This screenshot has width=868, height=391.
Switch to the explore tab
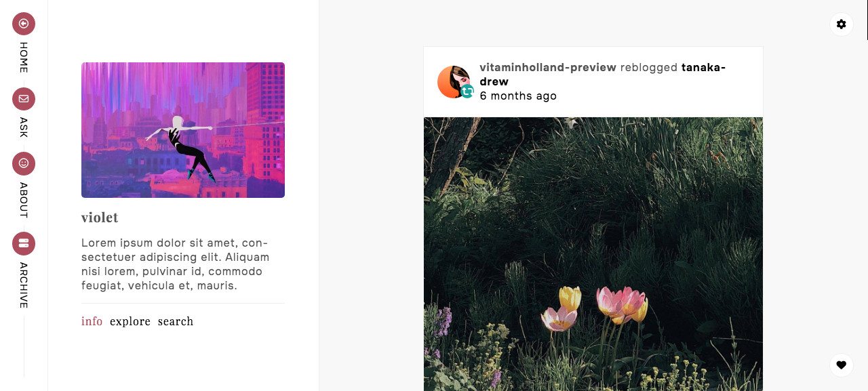(x=130, y=321)
